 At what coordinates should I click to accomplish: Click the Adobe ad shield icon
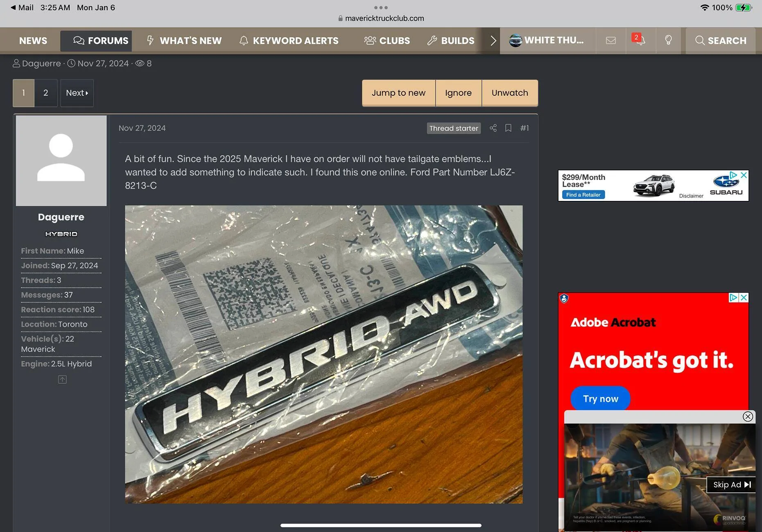click(x=564, y=298)
